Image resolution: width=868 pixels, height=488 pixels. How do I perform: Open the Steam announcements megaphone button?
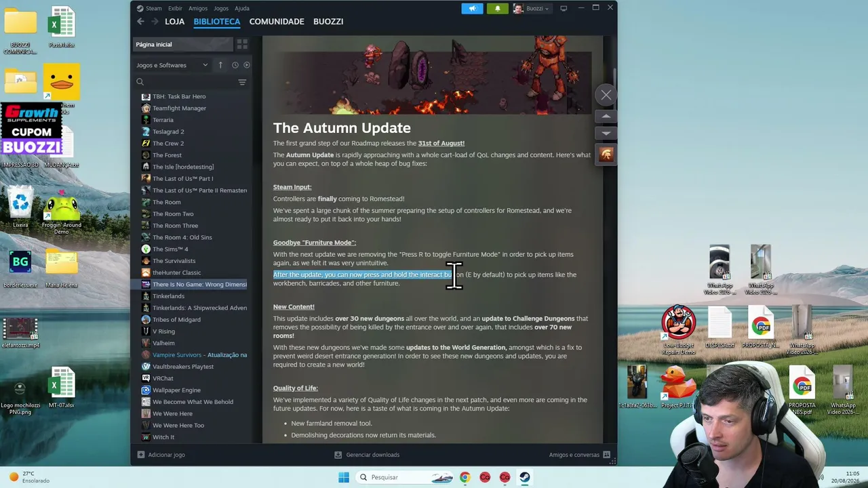click(x=473, y=8)
